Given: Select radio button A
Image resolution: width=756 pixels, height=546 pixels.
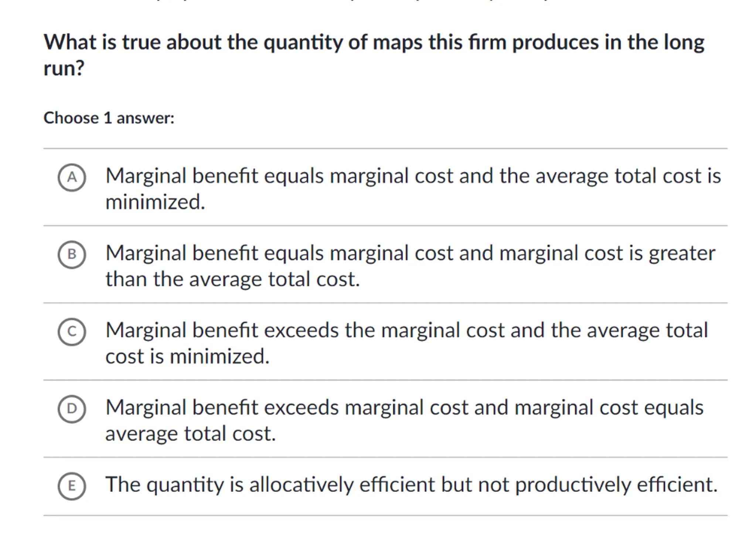Looking at the screenshot, I should (72, 177).
